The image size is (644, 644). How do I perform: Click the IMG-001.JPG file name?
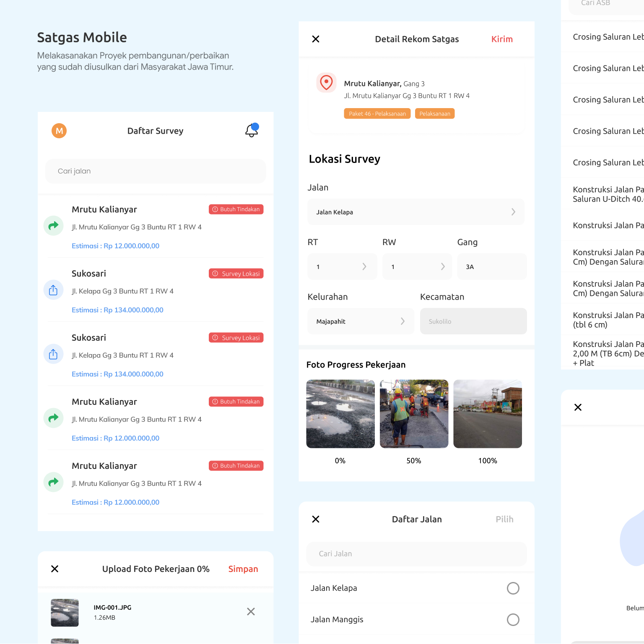coord(112,608)
